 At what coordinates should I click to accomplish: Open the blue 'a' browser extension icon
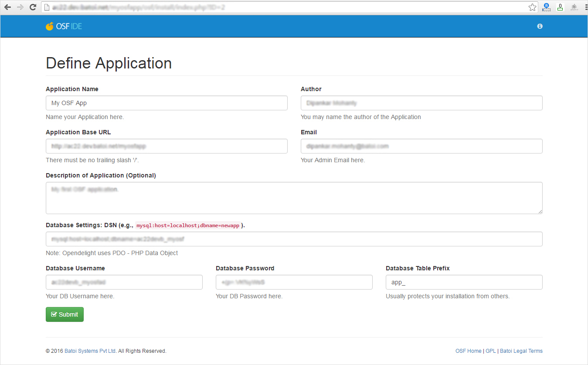click(546, 7)
